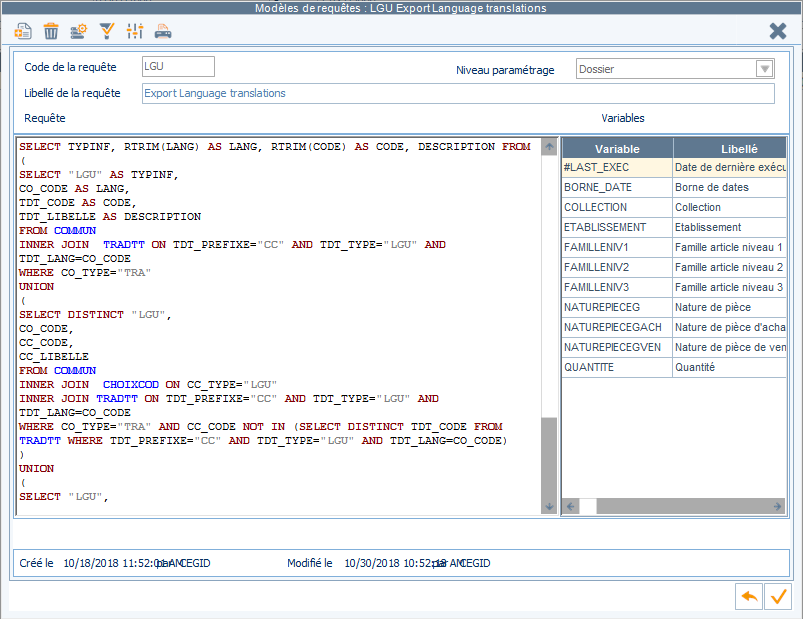Click the orange undo arrow button

click(x=749, y=596)
